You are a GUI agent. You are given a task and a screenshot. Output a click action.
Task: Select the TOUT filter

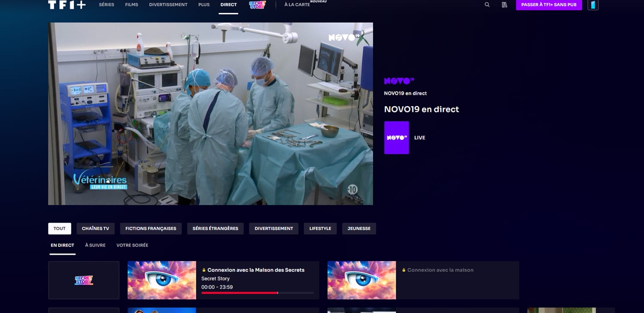[x=60, y=229]
